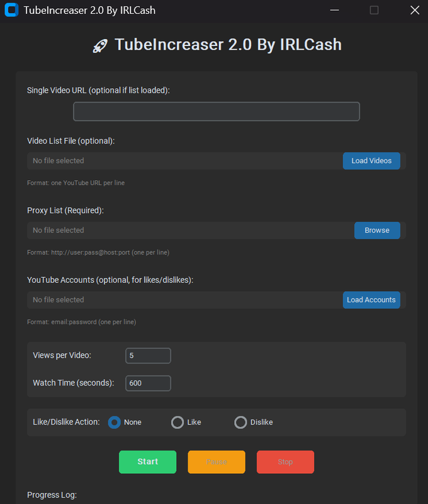Click the 'Single Video URL' label

98,91
